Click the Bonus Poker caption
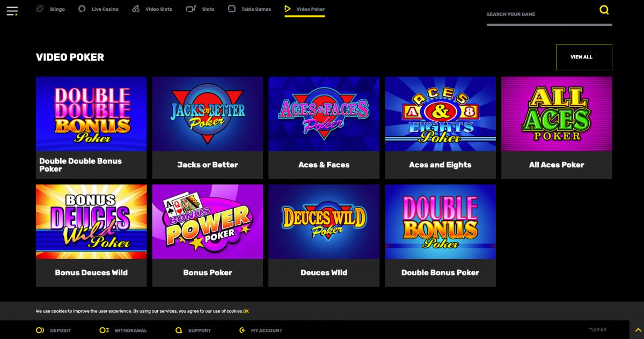Image resolution: width=644 pixels, height=339 pixels. tap(208, 272)
